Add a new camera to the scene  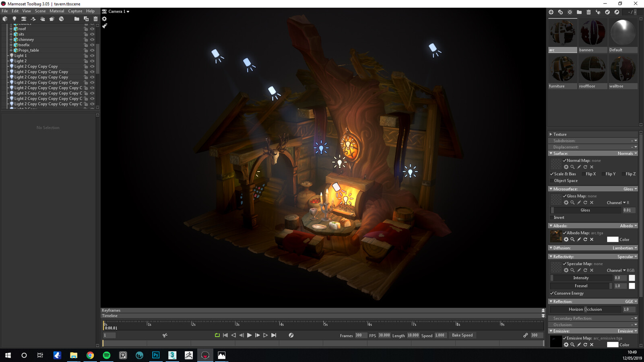pyautogui.click(x=24, y=19)
